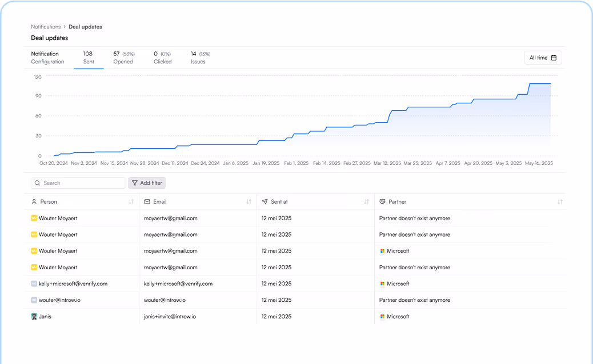Open the 14 Issues tab
Screen dimensions: 593x364
(x=201, y=58)
